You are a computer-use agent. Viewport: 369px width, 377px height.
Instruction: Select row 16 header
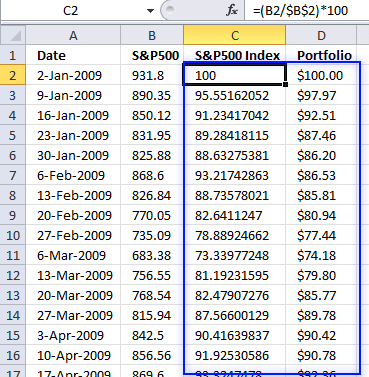[13, 355]
